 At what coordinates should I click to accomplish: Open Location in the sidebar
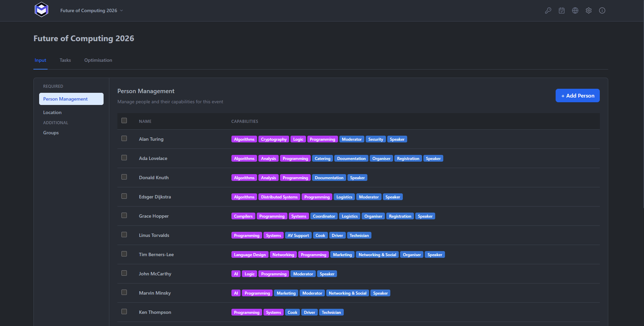[52, 112]
